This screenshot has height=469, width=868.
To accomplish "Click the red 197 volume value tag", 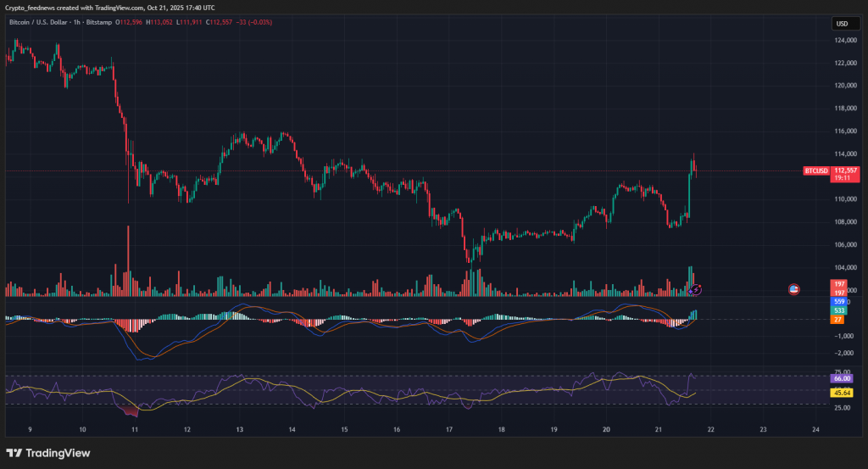I will pyautogui.click(x=839, y=283).
